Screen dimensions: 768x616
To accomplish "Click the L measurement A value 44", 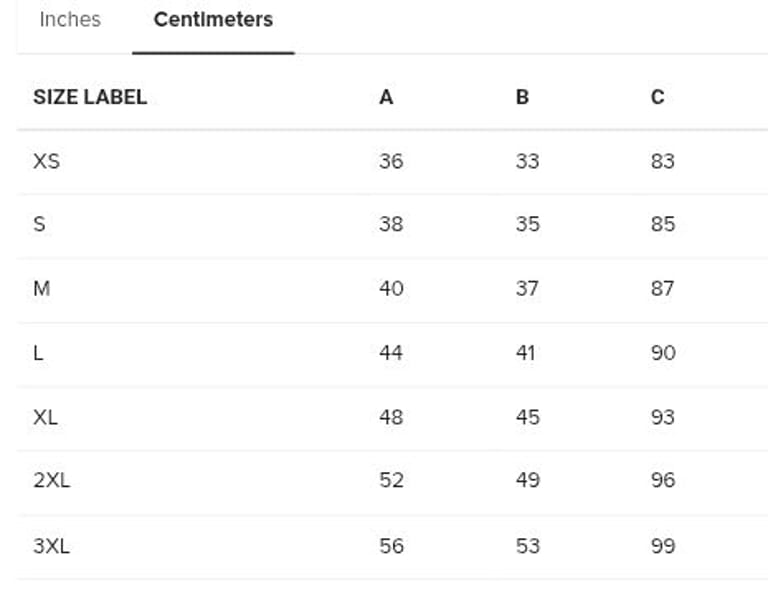I will (391, 353).
